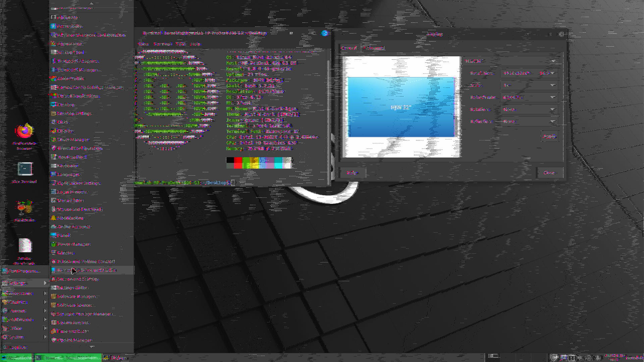The image size is (644, 362).
Task: Click Run Program in application menu
Action: (24, 271)
